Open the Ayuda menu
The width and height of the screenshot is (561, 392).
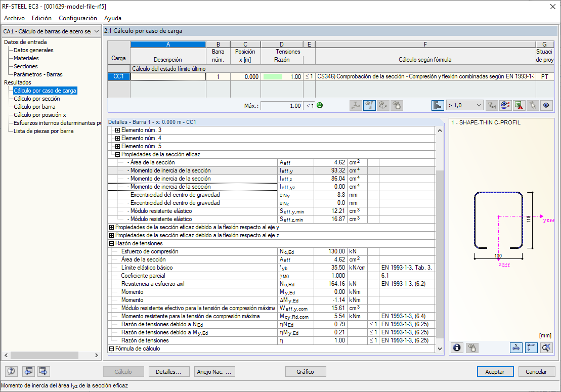(113, 18)
